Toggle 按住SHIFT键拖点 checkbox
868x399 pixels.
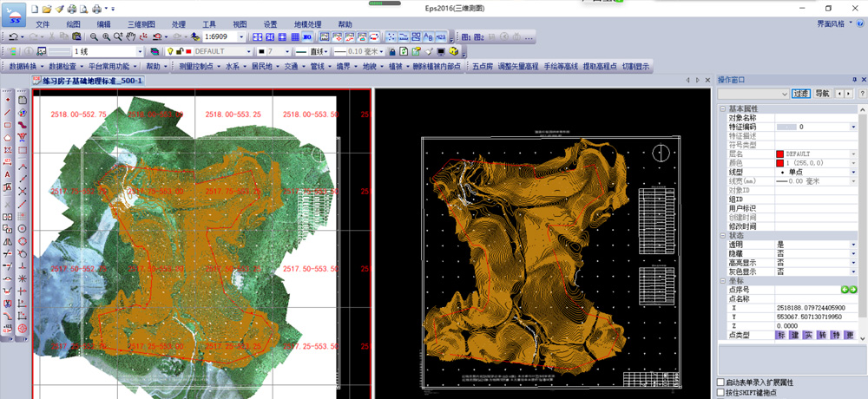[720, 392]
